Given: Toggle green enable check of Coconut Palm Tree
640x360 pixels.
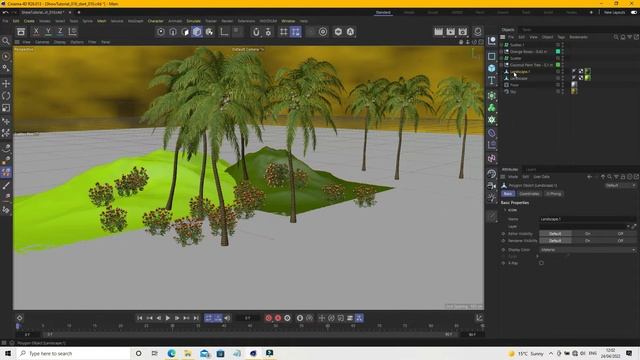Looking at the screenshot, I should tap(558, 65).
